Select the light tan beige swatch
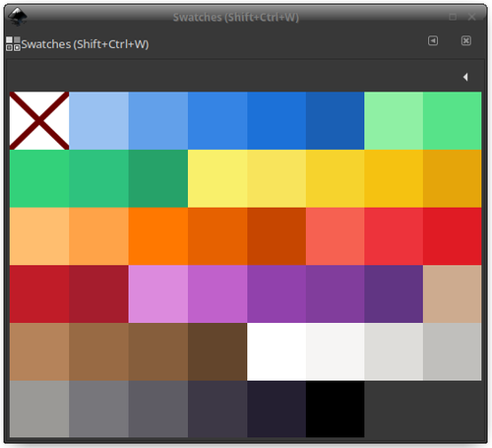 [453, 294]
